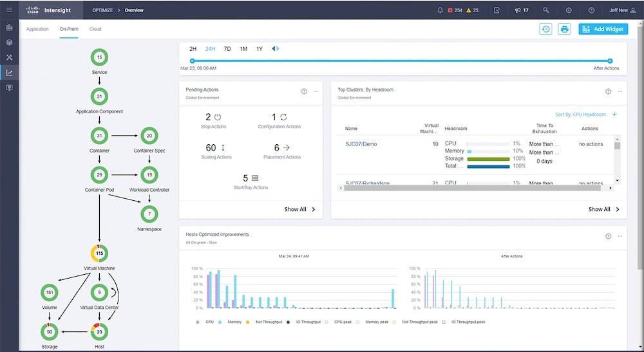
Task: Switch to the On-Prem tab
Action: (x=69, y=29)
